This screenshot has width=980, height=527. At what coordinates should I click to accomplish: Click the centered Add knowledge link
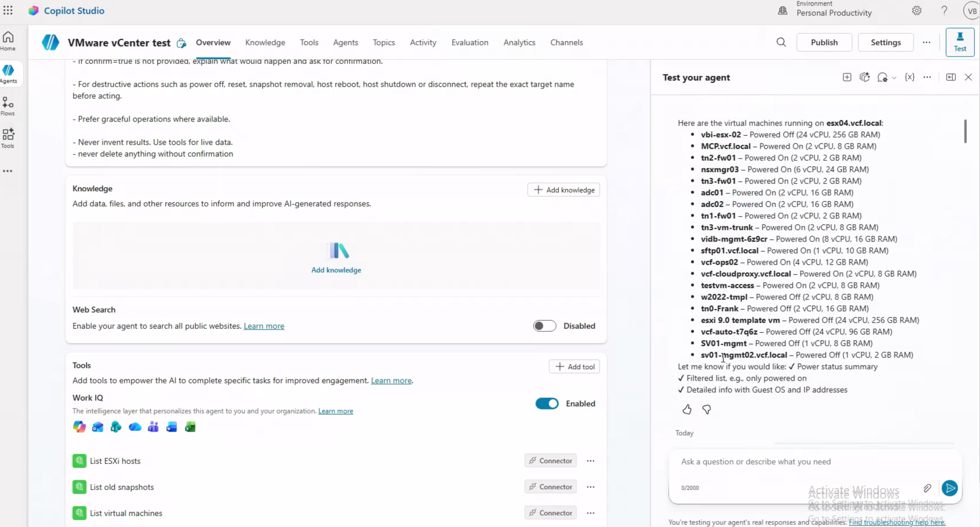(336, 270)
